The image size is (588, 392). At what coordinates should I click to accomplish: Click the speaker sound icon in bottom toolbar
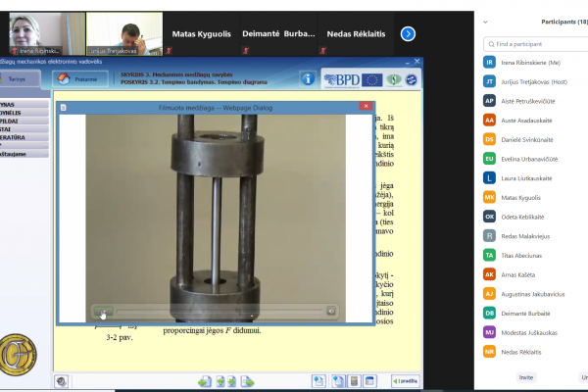pyautogui.click(x=61, y=381)
